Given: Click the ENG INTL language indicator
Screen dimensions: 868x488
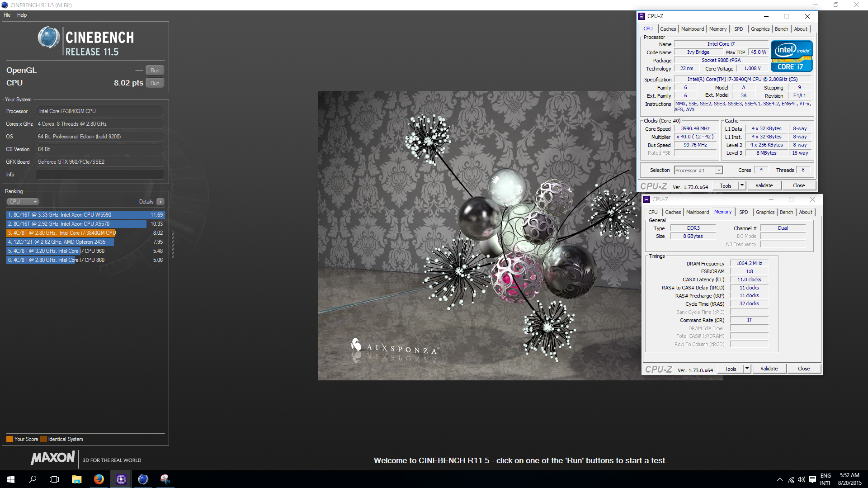Looking at the screenshot, I should tap(826, 479).
